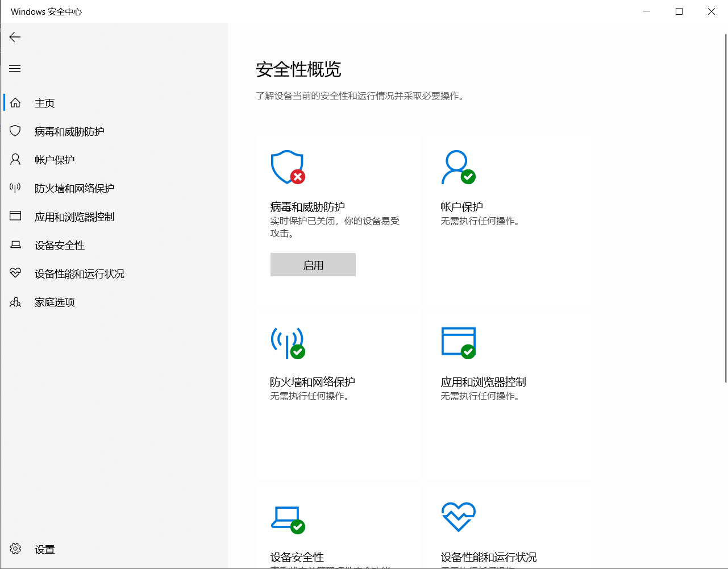Click the antenna firewall icon in sidebar
This screenshot has height=569, width=728.
pos(15,188)
